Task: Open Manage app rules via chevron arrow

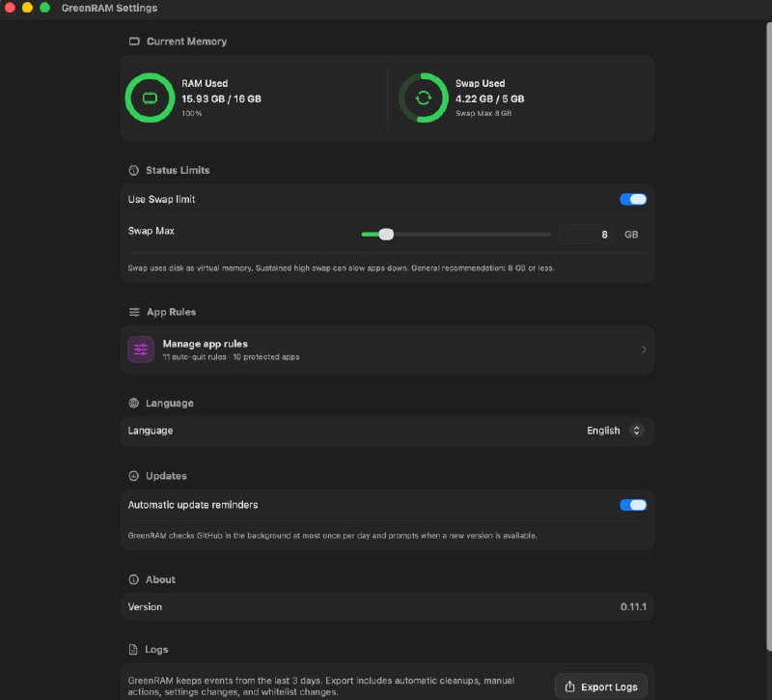Action: 644,350
